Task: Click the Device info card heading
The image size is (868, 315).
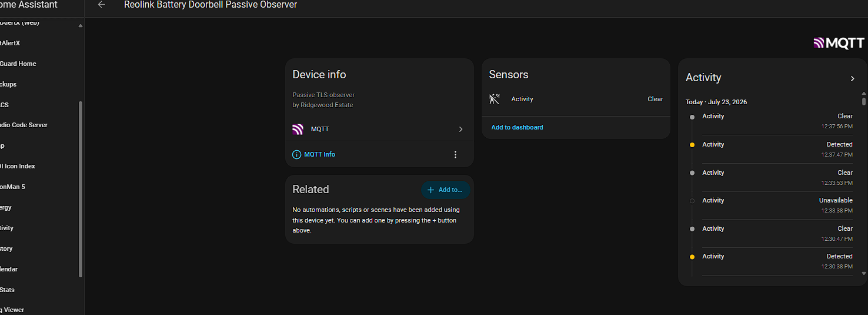Action: [x=319, y=75]
